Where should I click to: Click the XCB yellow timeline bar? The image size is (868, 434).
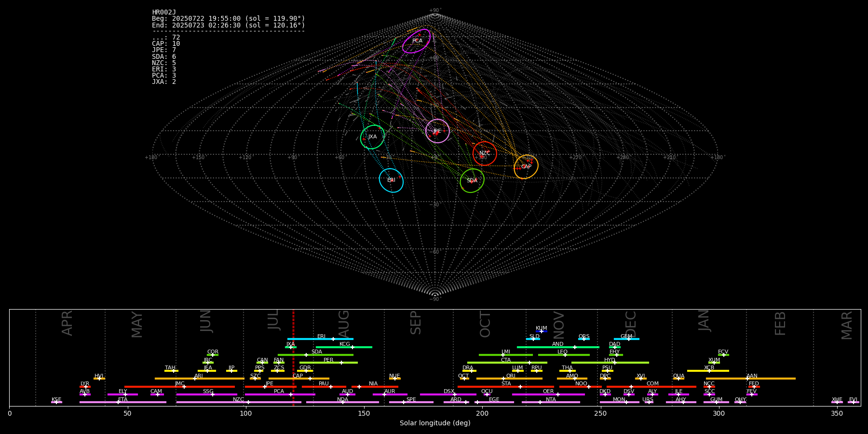[708, 371]
